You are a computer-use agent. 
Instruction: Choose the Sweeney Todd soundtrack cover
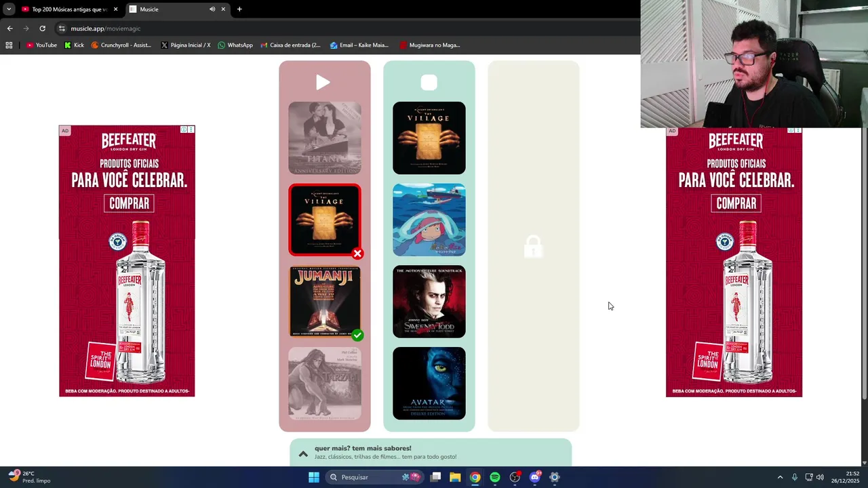(x=429, y=302)
